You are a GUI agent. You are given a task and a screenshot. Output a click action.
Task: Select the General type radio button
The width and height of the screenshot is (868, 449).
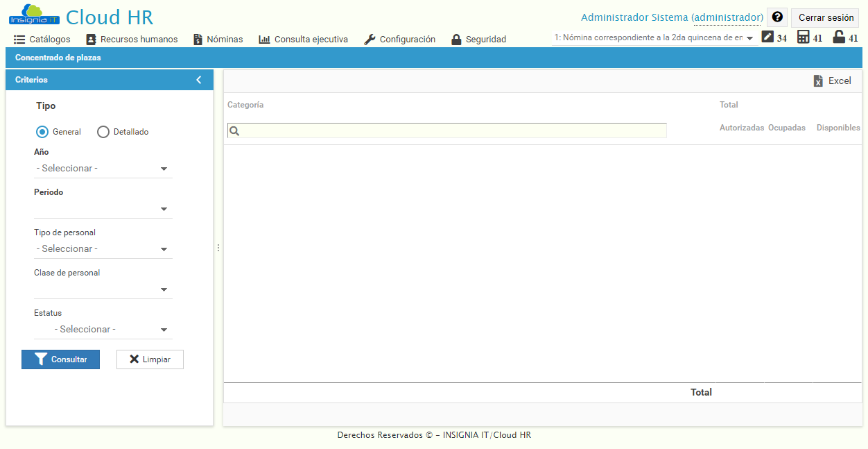click(41, 132)
